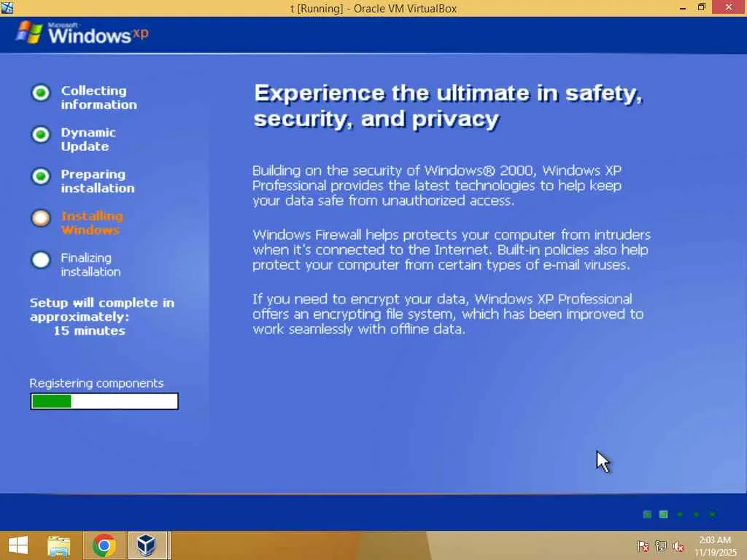The height and width of the screenshot is (560, 747).
Task: Click the 'Experience the ultimate in safety' heading
Action: 448,106
